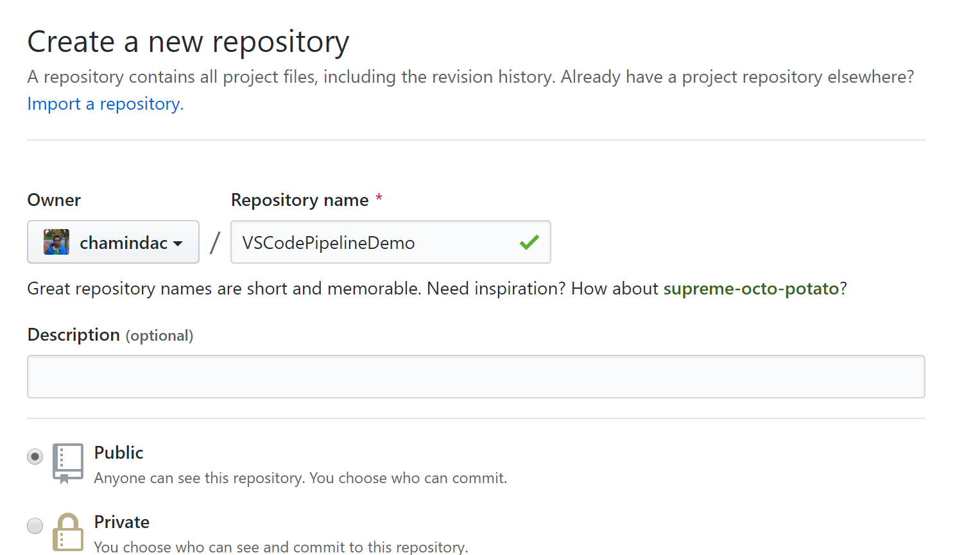Click the Import a repository link
980x555 pixels.
coord(105,104)
